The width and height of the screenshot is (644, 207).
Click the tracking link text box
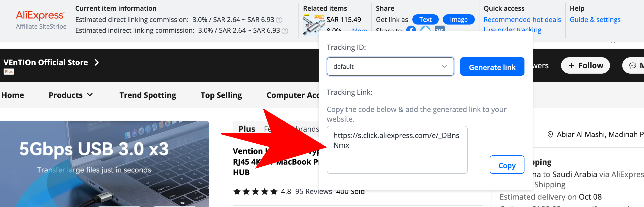click(397, 150)
